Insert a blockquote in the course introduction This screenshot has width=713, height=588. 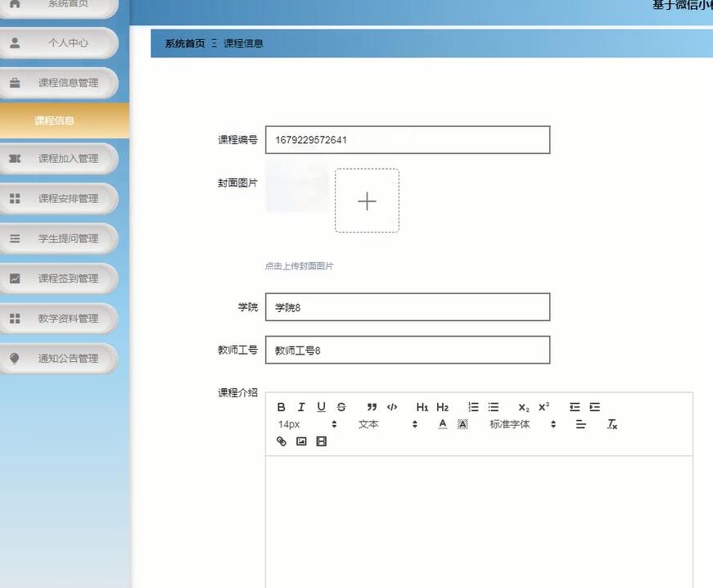click(372, 407)
